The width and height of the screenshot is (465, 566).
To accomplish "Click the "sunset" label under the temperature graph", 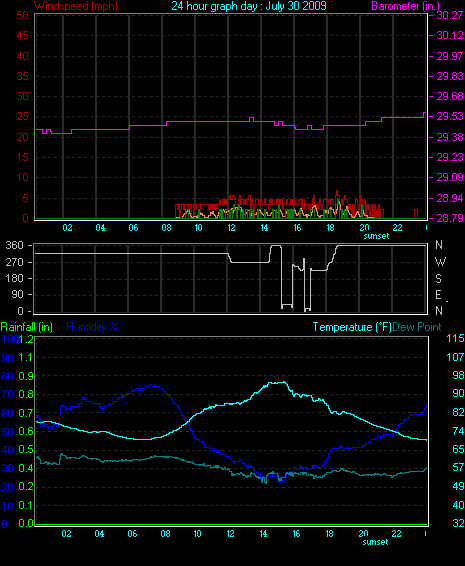I will pyautogui.click(x=375, y=542).
